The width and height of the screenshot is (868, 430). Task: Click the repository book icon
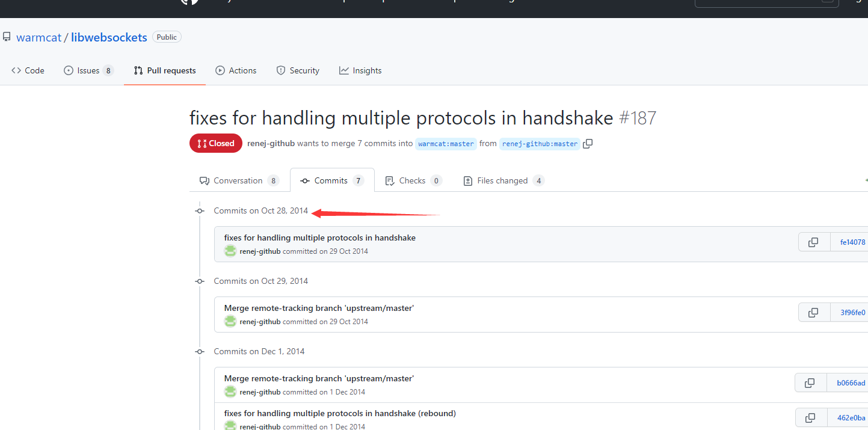click(7, 37)
